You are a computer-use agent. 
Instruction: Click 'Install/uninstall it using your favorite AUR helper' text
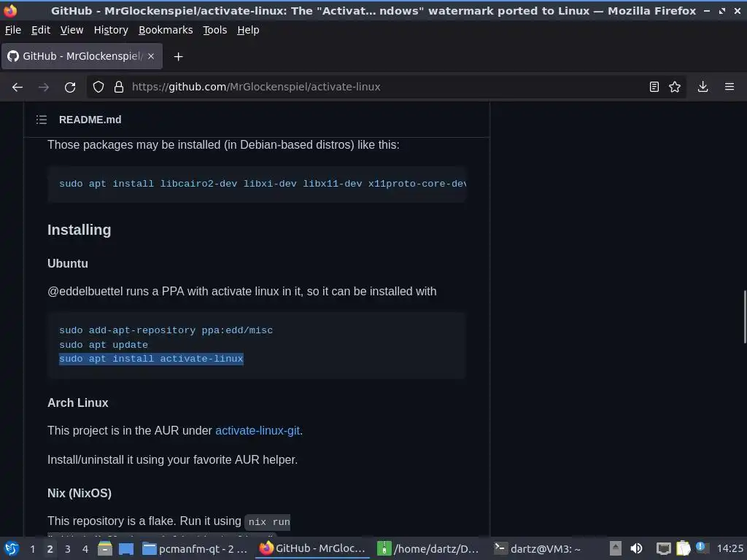click(x=172, y=459)
